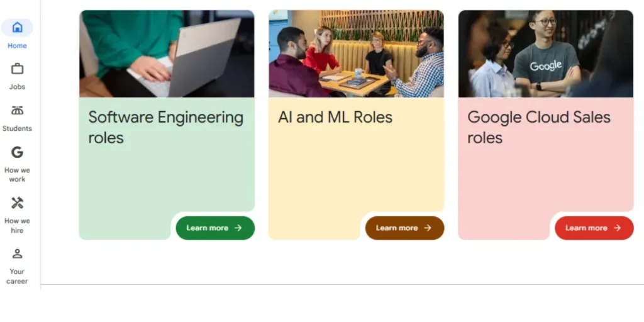The image size is (644, 322).
Task: Open the Google t-shirt photo thumbnail
Action: 545,53
